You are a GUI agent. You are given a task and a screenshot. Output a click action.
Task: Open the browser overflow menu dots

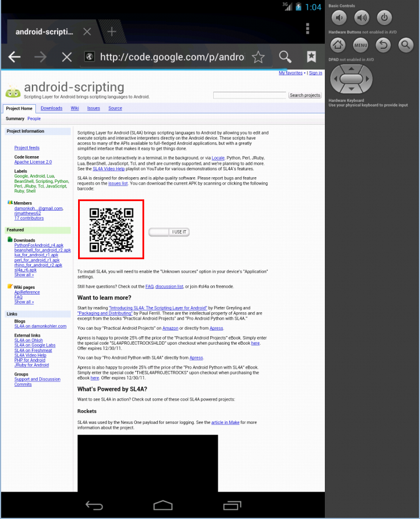click(308, 28)
